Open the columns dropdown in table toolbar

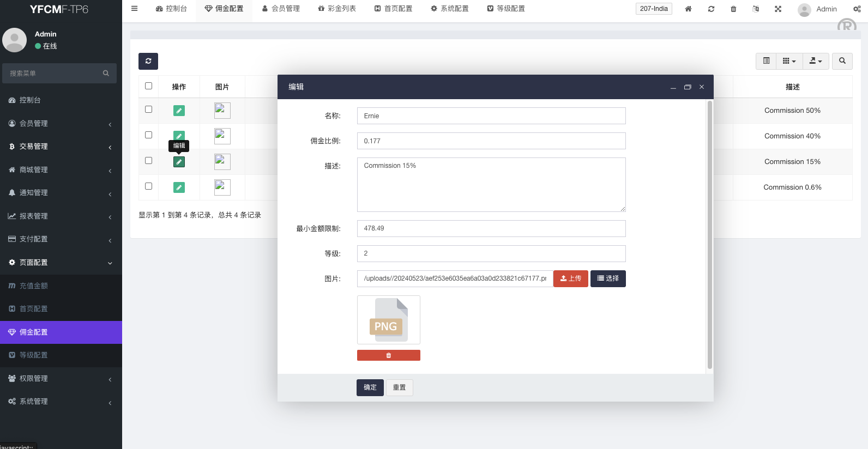tap(789, 61)
